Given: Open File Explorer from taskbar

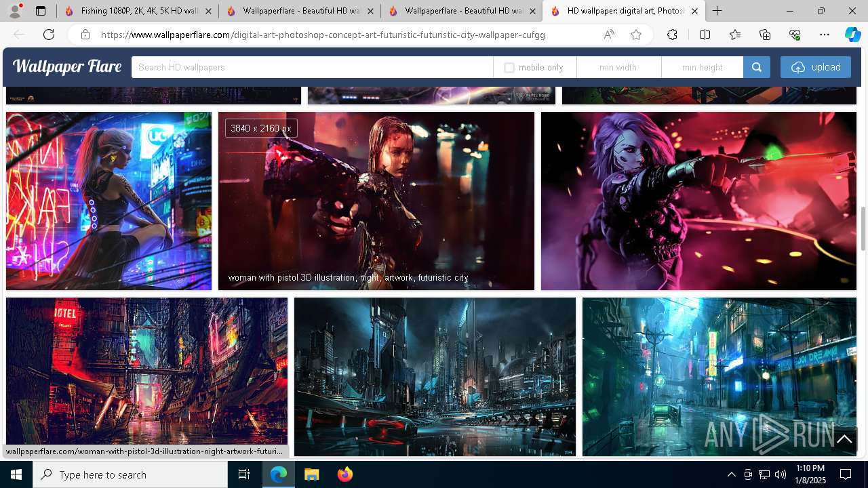Looking at the screenshot, I should 311,474.
